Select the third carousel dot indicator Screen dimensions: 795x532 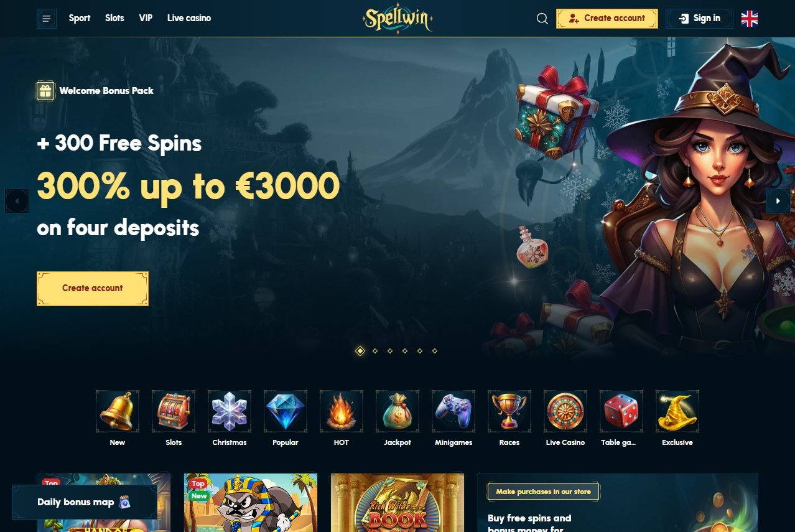coord(390,351)
